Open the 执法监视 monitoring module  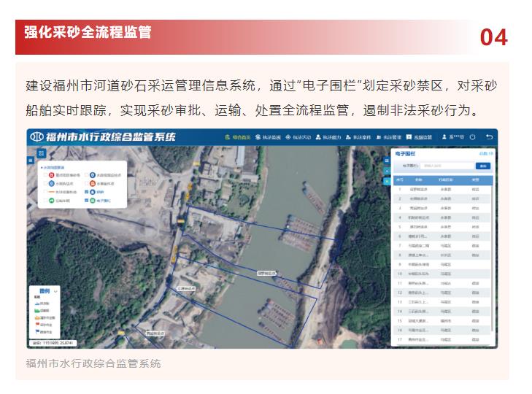pyautogui.click(x=269, y=137)
